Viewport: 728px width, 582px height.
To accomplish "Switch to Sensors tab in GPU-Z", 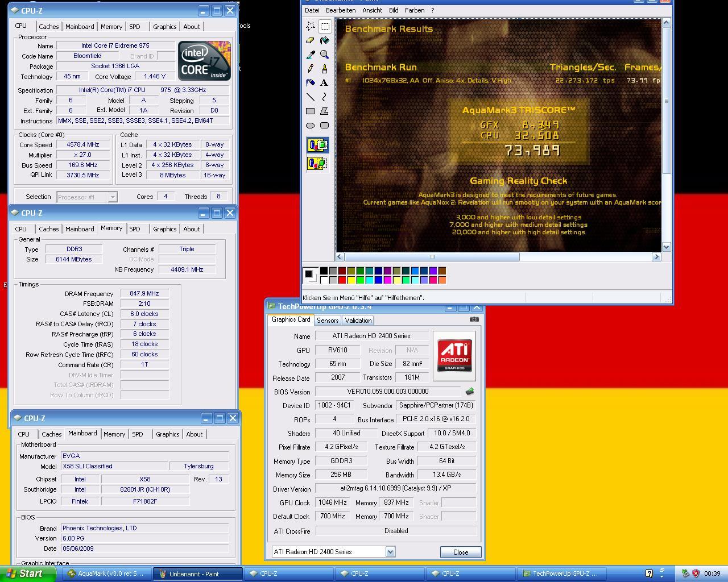I will pos(328,321).
